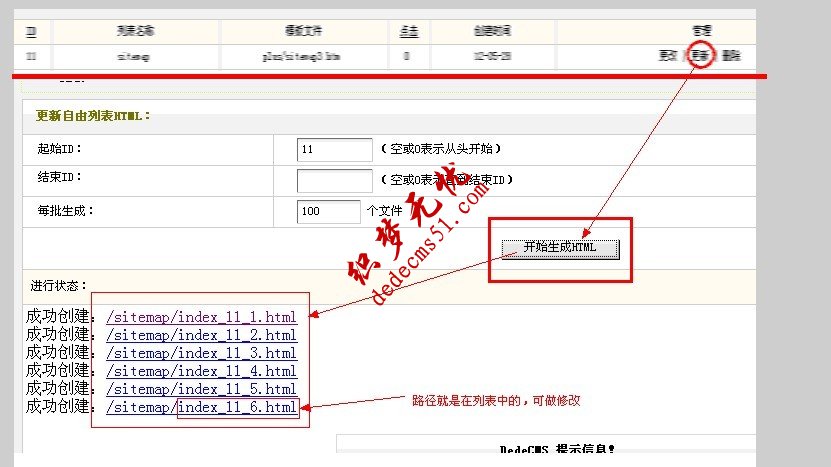Open the /sitemap/index_11_3.html link

tap(201, 353)
